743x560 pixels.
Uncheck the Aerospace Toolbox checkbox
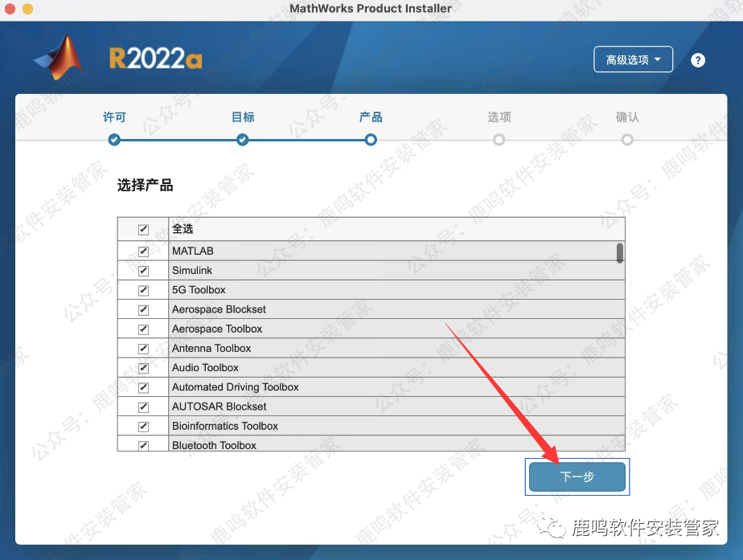[x=144, y=329]
